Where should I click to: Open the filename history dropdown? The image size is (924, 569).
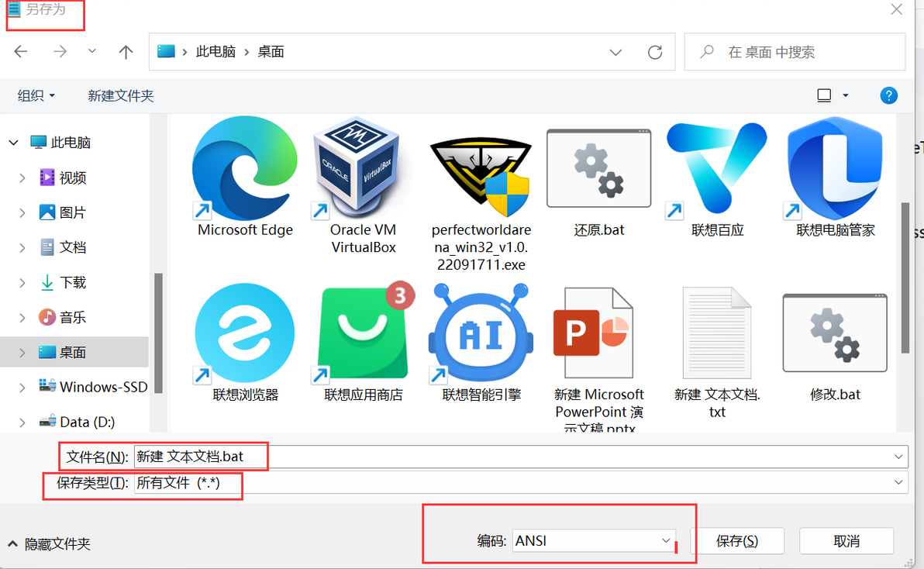[898, 457]
